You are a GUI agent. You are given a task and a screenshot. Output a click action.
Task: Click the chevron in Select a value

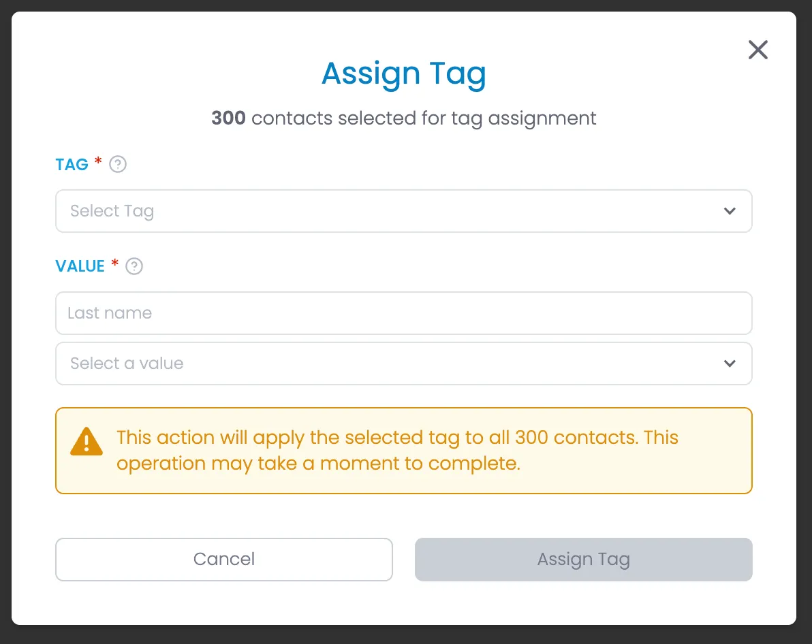pyautogui.click(x=729, y=364)
